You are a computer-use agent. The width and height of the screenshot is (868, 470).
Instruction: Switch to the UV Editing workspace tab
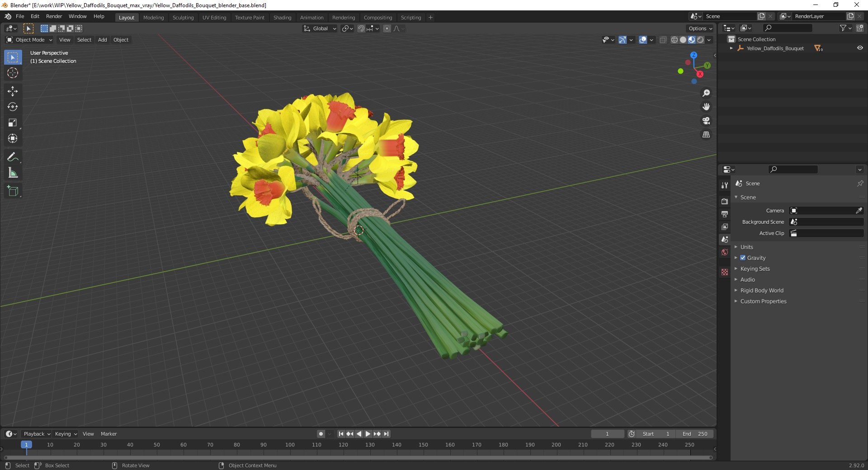pyautogui.click(x=214, y=18)
